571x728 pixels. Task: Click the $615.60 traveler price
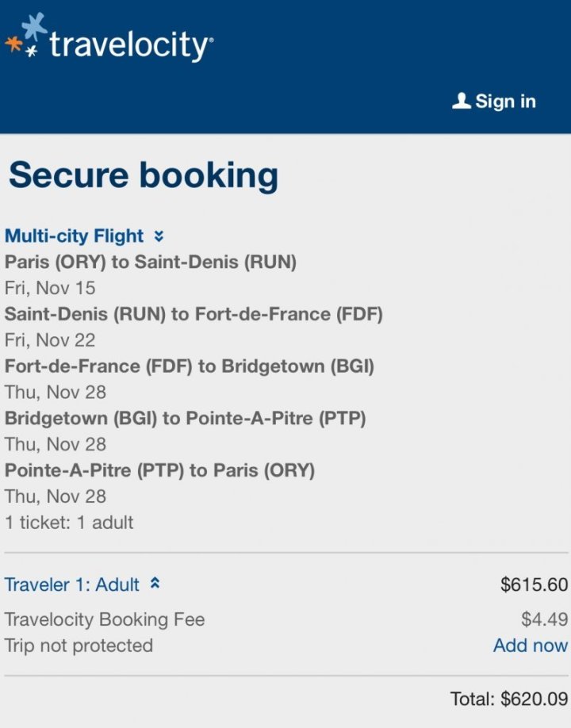(x=534, y=585)
